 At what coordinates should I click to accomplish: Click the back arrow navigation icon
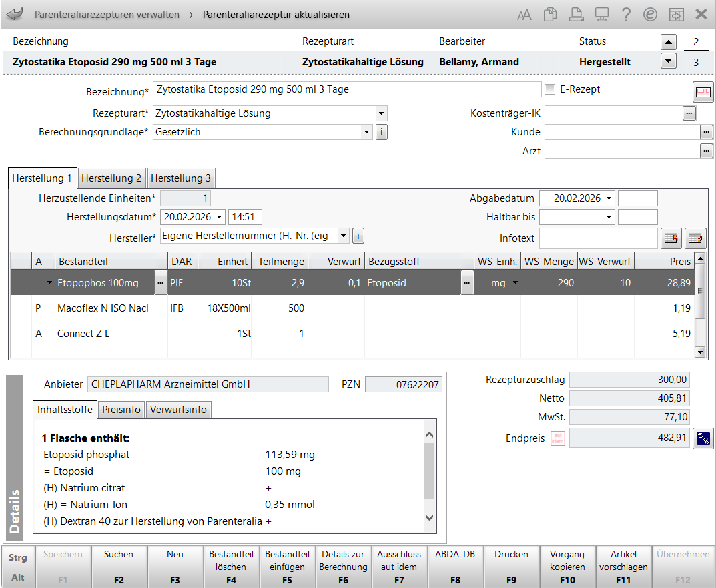(15, 14)
